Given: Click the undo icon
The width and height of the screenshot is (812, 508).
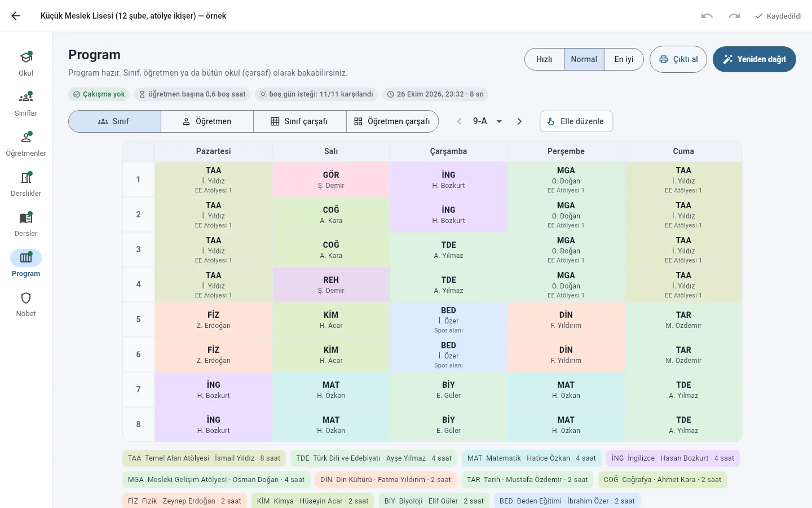Looking at the screenshot, I should (707, 16).
